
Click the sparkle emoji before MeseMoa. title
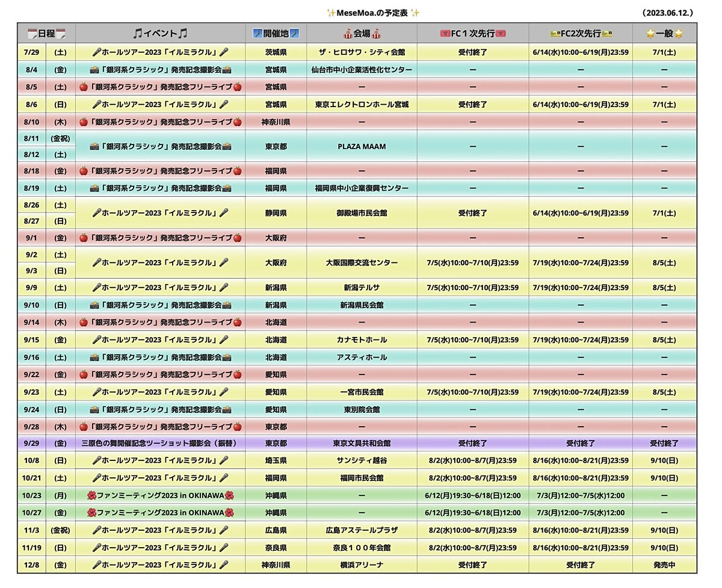(x=331, y=12)
